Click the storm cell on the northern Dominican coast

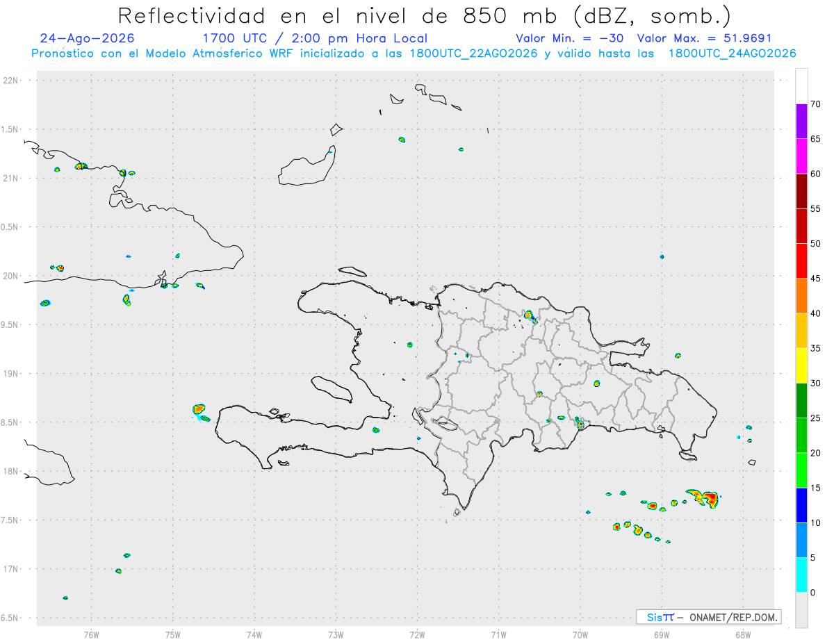click(x=530, y=316)
